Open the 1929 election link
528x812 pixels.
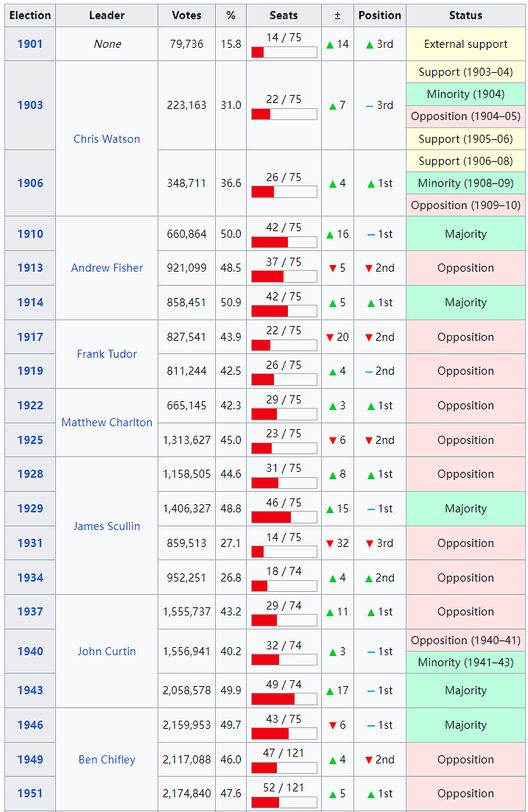(30, 509)
